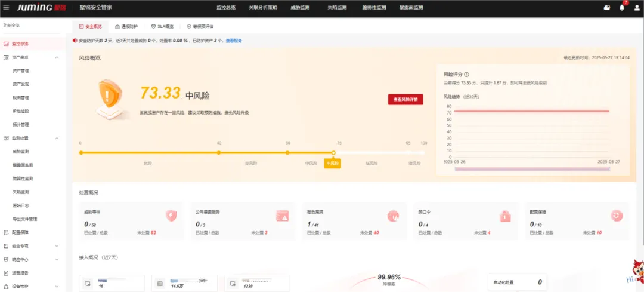Switch to the SLA概览 tab
This screenshot has height=292, width=644.
coord(162,27)
